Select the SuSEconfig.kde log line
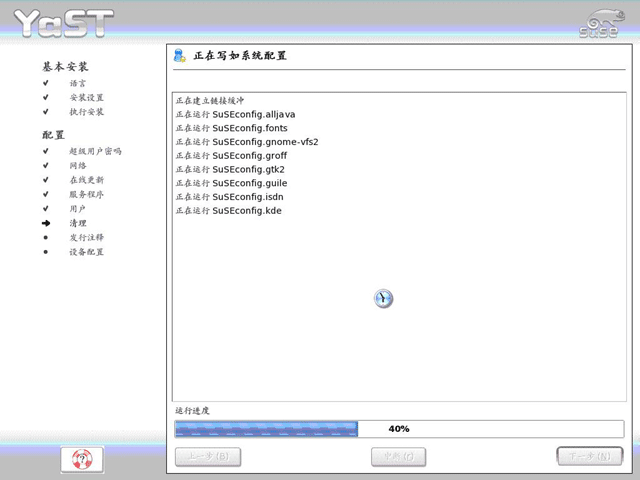This screenshot has height=480, width=640. (x=229, y=211)
